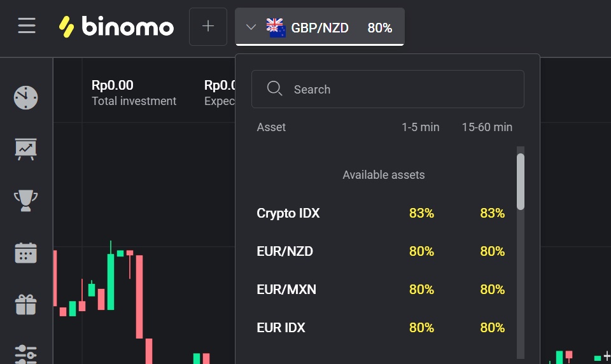Open the settings sliders icon

coord(26,353)
